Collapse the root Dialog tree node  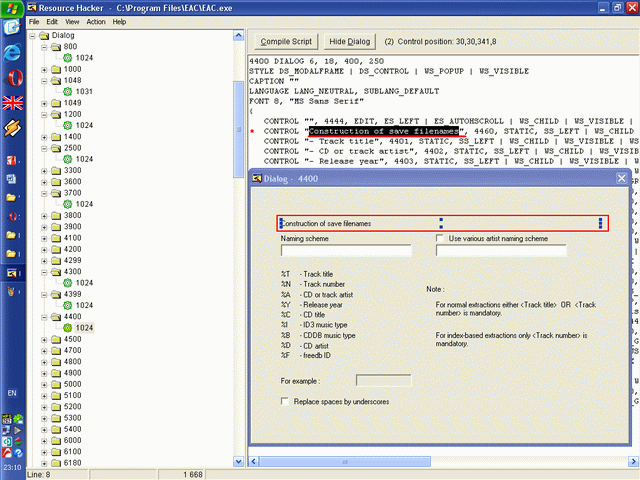tap(32, 36)
